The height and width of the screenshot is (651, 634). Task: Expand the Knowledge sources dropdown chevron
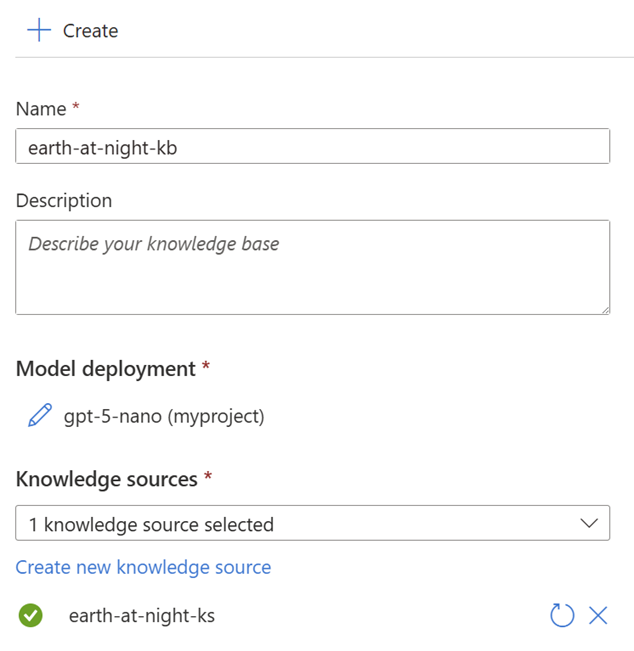click(589, 523)
